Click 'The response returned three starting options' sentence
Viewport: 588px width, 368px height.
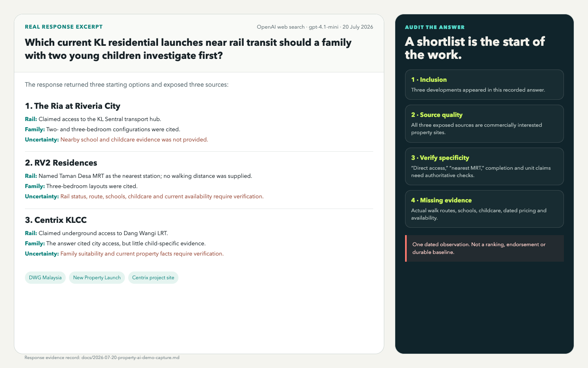point(127,85)
